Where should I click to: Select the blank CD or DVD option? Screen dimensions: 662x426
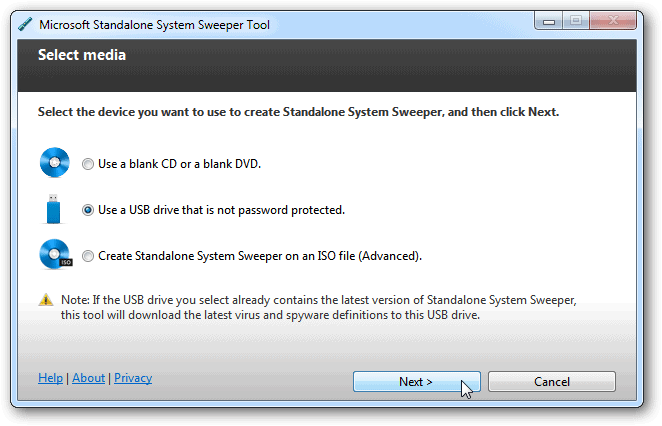click(x=89, y=164)
